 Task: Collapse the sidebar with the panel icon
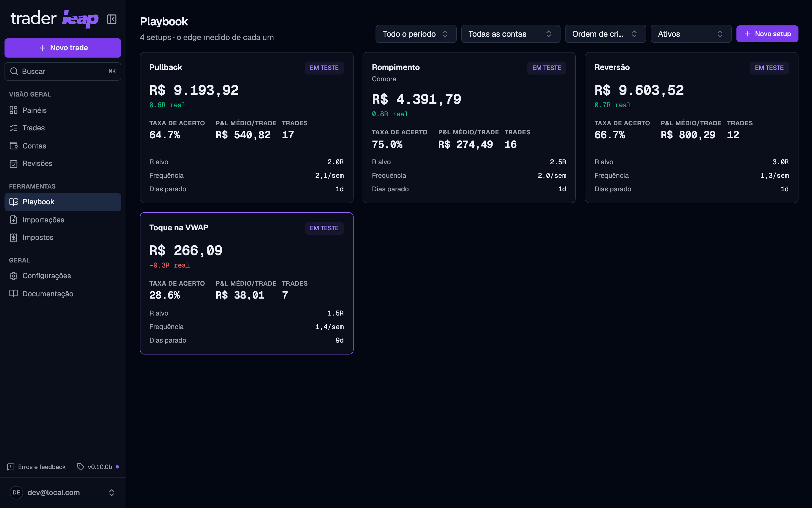coord(111,19)
